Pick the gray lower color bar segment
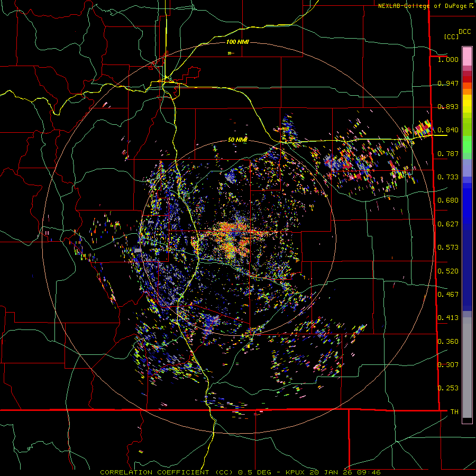This screenshot has width=476, height=476. [467, 368]
